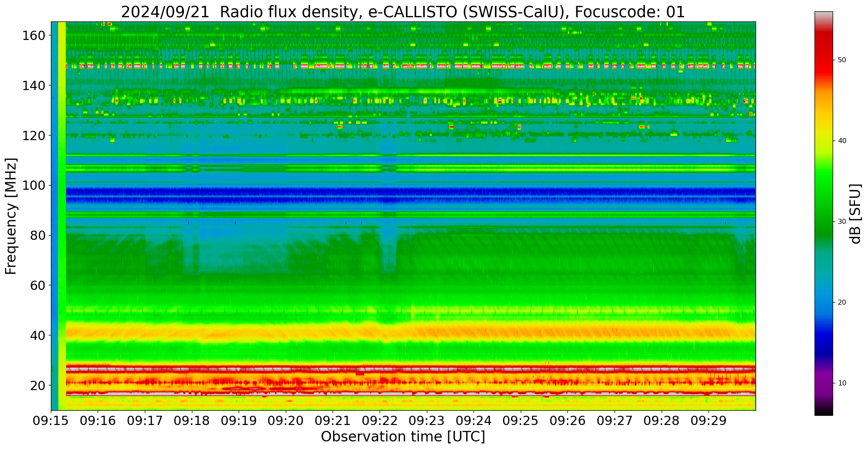Click the colorbar tick label 50
Screen dimensions: 868x449
842,60
